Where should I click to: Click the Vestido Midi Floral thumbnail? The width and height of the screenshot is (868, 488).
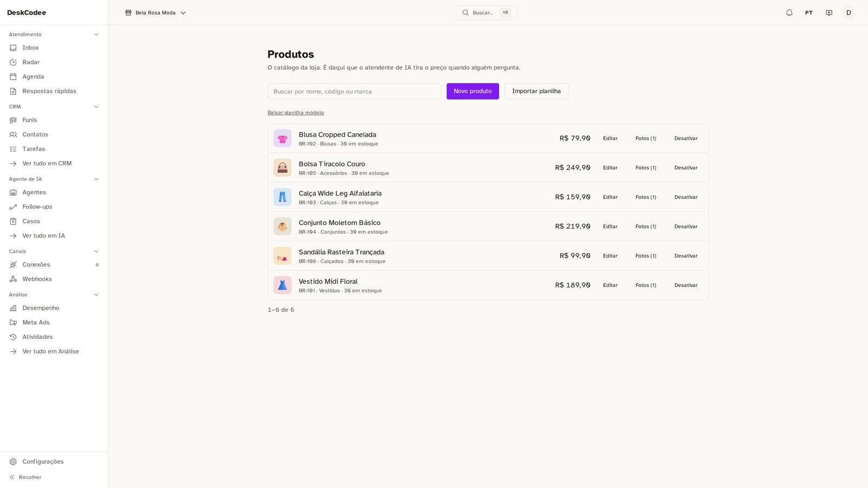tap(283, 285)
